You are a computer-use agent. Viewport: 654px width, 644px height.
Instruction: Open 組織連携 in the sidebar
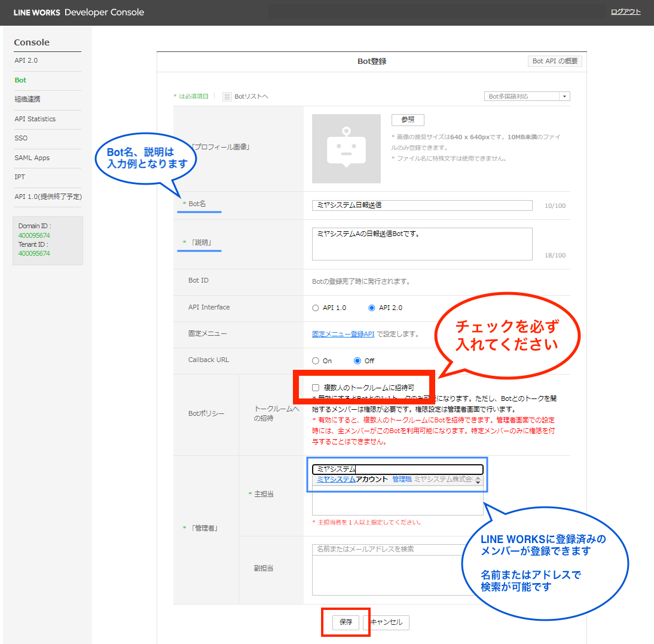27,99
